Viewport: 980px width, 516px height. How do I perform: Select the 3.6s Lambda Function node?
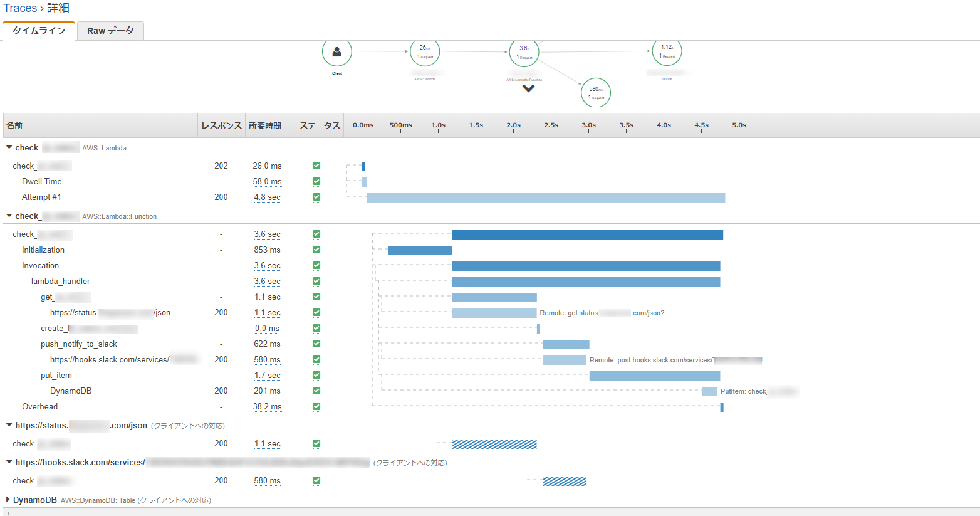[524, 53]
